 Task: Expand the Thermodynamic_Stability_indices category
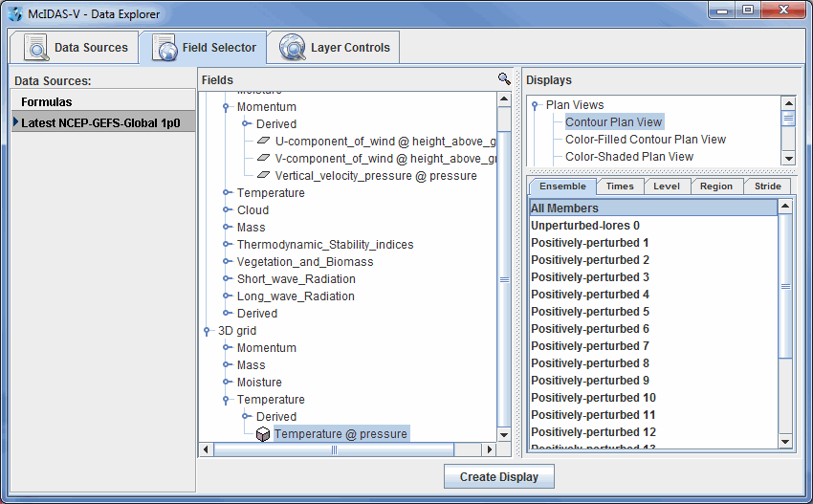[227, 245]
